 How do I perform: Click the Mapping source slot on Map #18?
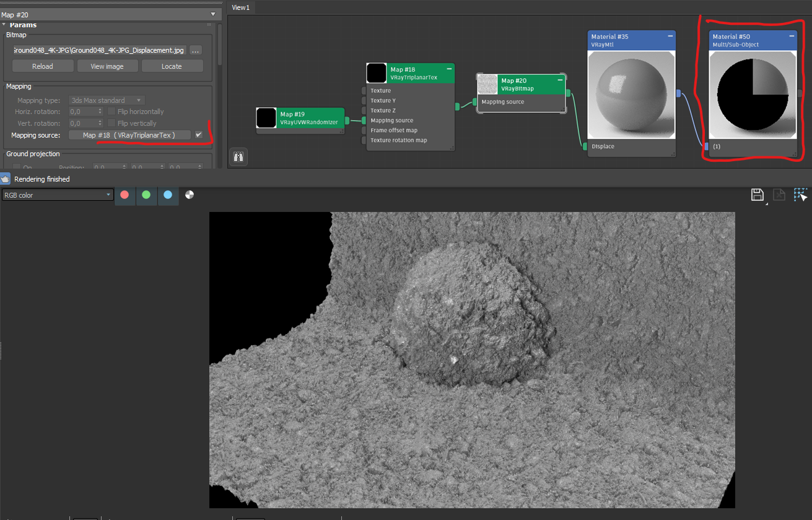391,120
